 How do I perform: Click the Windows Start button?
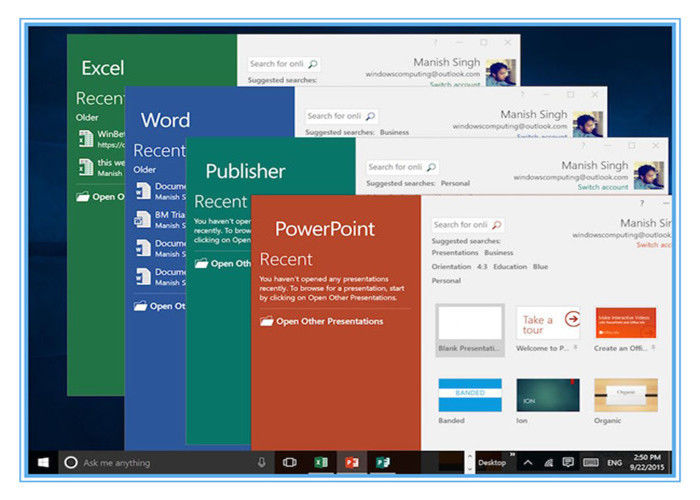(43, 462)
